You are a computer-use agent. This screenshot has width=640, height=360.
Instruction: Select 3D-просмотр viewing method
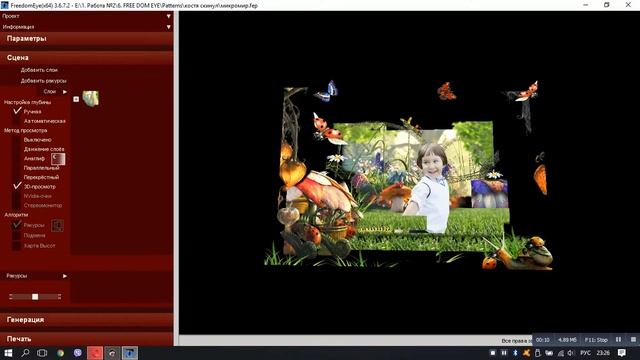tap(39, 187)
